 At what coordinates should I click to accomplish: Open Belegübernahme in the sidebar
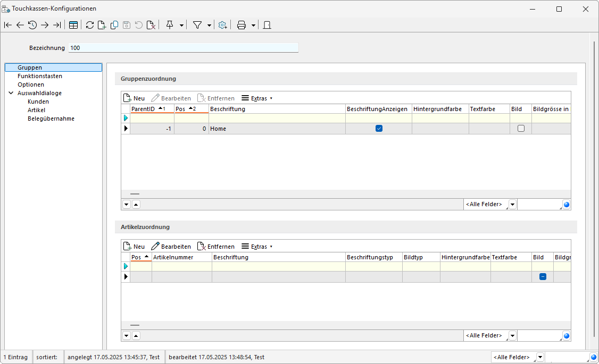pos(51,118)
